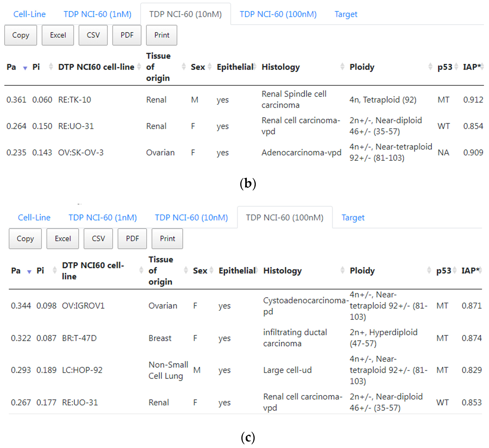This screenshot has width=489, height=448.
Task: Open the TDP NCI-60 (1nM) tab in upper panel
Action: 97,14
